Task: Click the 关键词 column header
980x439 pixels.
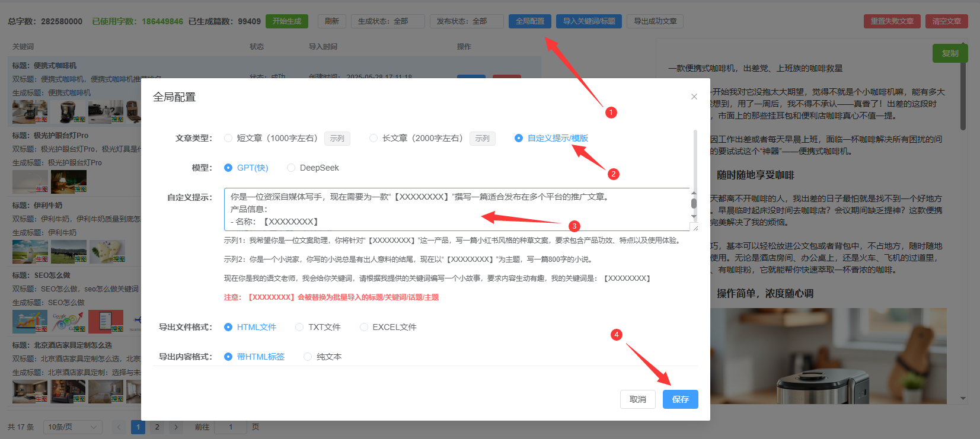Action: coord(23,46)
